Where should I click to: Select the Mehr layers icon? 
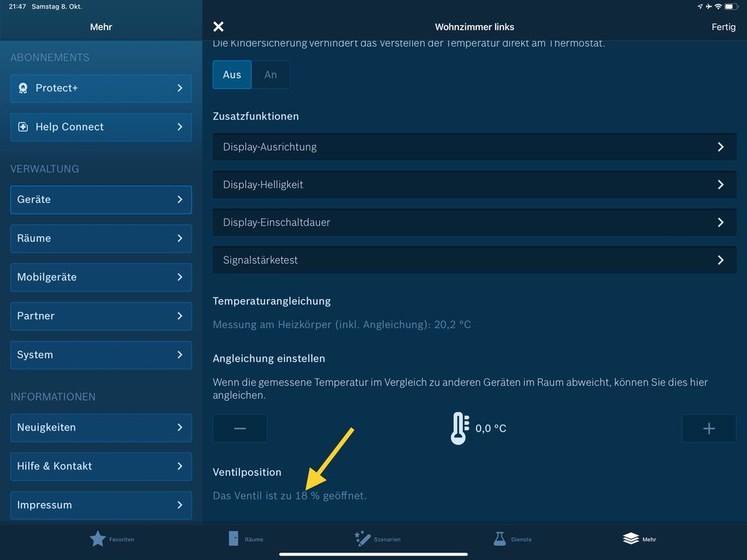point(631,538)
